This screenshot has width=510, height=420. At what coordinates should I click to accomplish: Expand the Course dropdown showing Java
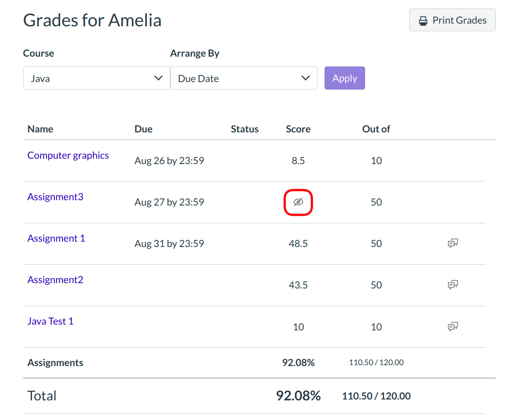[96, 78]
